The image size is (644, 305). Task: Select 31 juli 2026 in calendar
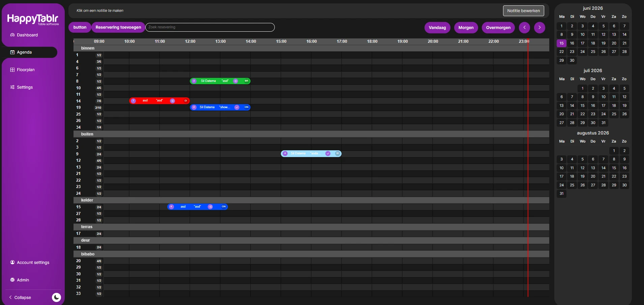pos(604,123)
